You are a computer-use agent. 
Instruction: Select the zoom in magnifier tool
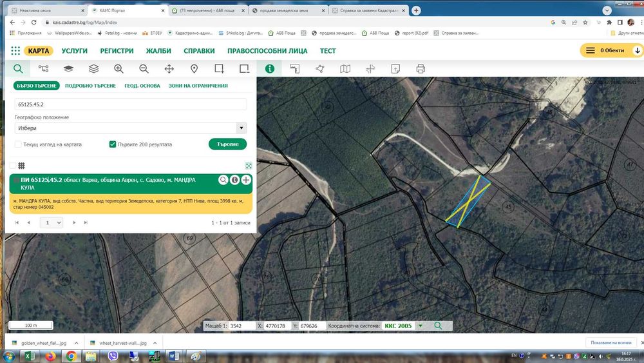pos(118,68)
